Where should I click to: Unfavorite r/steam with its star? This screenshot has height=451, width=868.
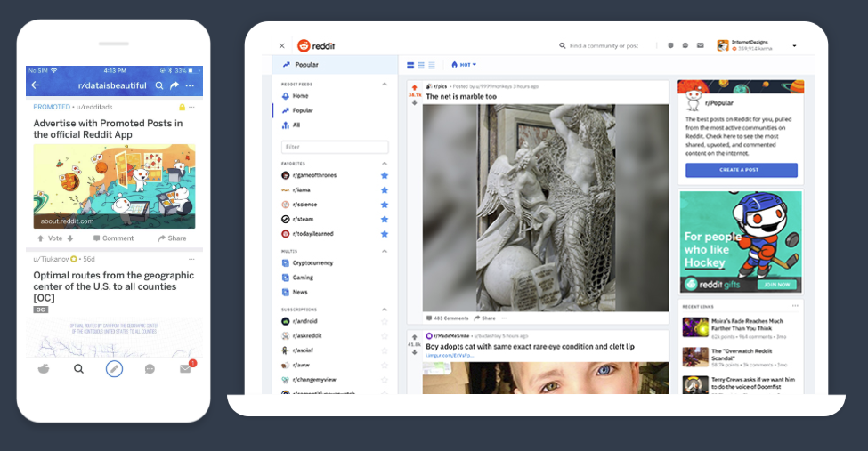click(385, 219)
